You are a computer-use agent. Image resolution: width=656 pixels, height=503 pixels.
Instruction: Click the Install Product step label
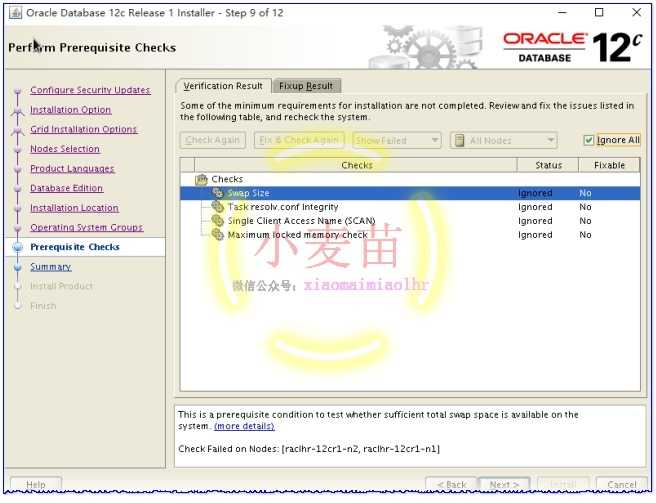tap(62, 286)
